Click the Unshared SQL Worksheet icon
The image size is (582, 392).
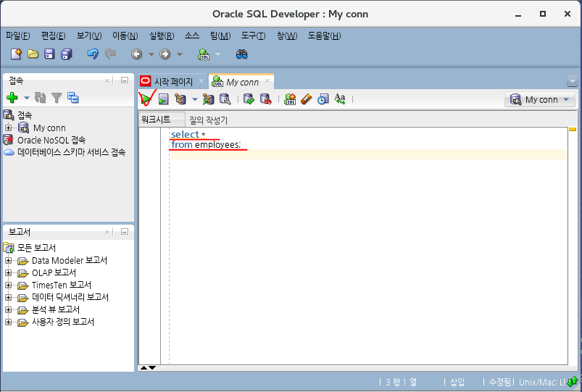tap(290, 99)
